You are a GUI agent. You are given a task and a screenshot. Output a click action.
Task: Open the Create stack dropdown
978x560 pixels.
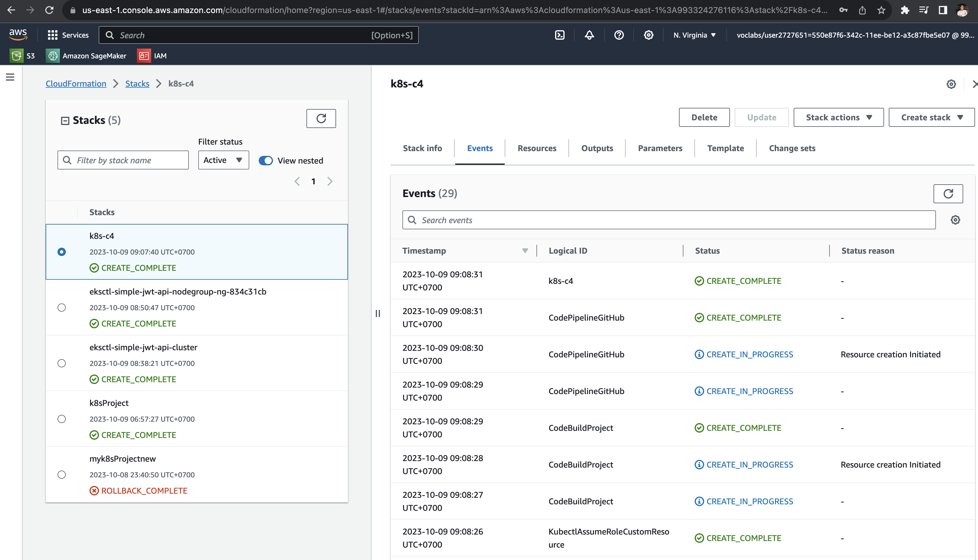(x=931, y=117)
